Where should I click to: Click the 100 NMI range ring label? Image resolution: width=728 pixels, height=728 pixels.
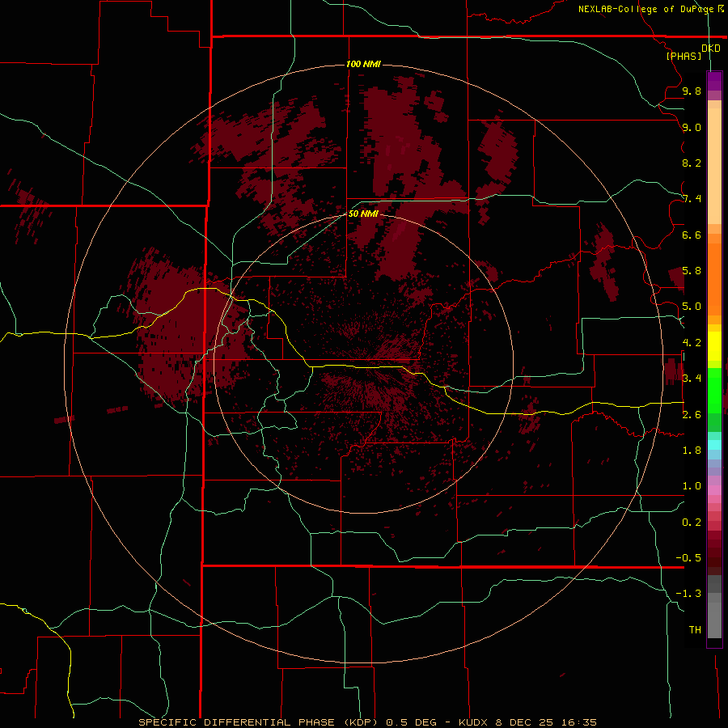[363, 64]
